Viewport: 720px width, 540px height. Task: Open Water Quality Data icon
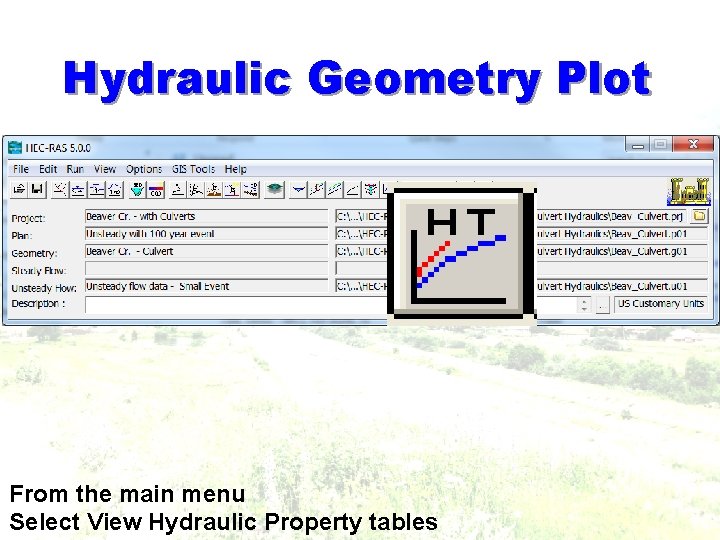[156, 189]
